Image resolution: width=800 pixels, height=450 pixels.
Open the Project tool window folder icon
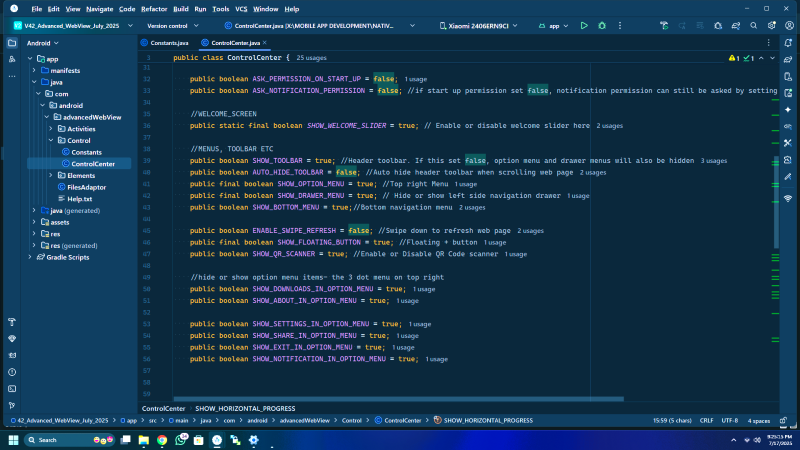click(x=12, y=43)
